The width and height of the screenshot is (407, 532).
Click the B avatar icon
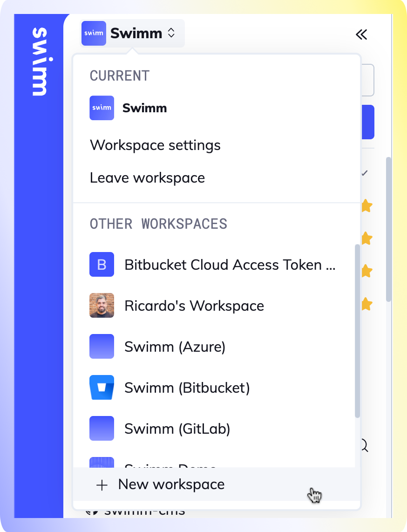(x=102, y=265)
